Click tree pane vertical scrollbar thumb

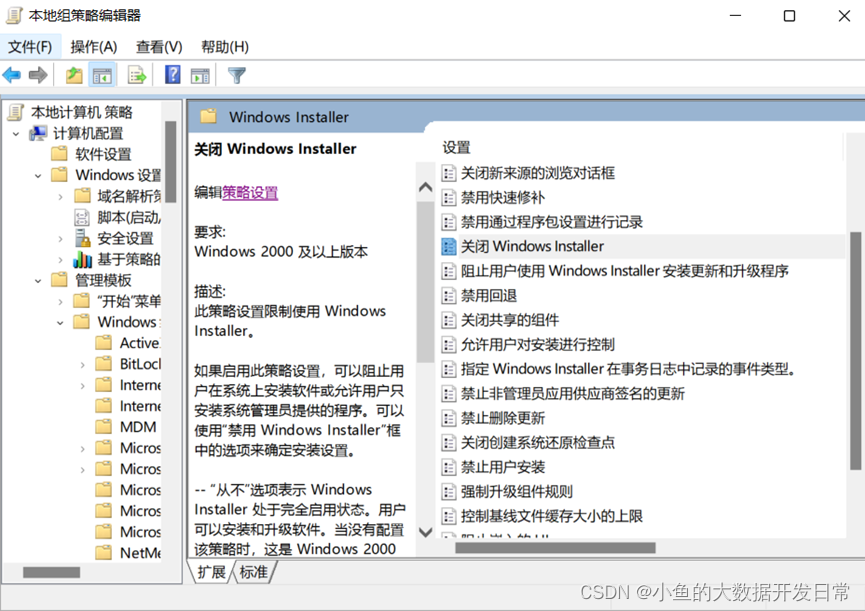[170, 162]
